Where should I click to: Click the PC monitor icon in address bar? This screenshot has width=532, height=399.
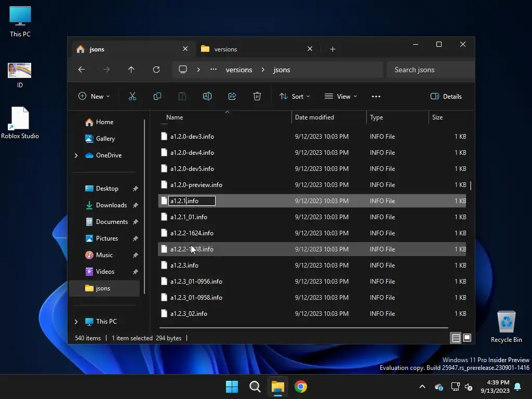[x=183, y=70]
